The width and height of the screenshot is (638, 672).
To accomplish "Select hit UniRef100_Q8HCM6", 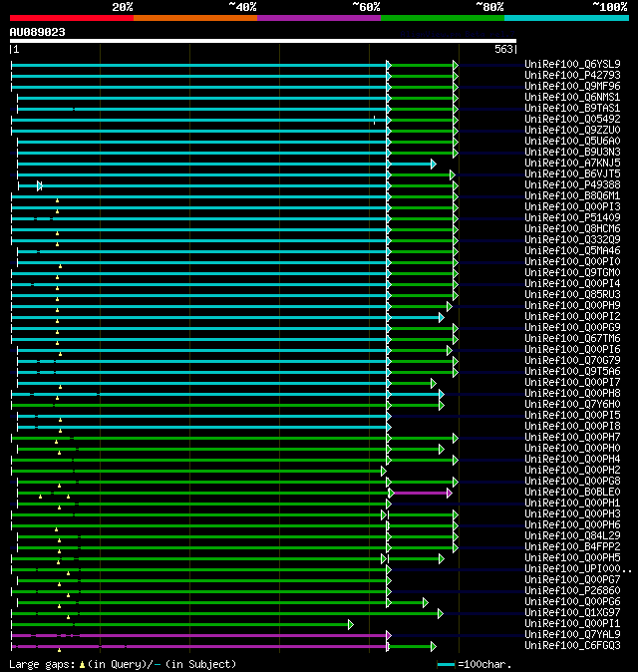I will pyautogui.click(x=572, y=229).
